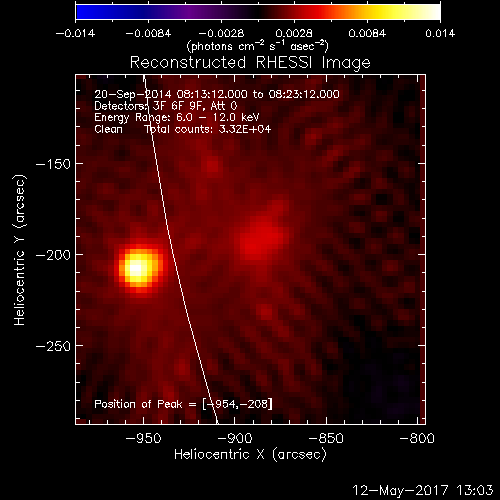Click the 'Detectors: 3F 6F 9F, Att 0' text
Image resolution: width=500 pixels, height=500 pixels.
pyautogui.click(x=166, y=106)
